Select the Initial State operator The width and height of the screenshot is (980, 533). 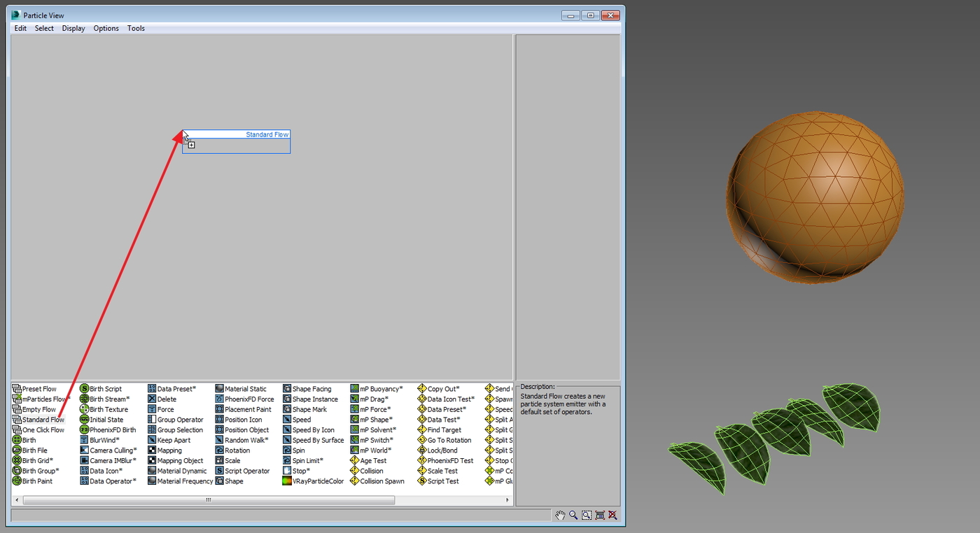click(x=101, y=420)
